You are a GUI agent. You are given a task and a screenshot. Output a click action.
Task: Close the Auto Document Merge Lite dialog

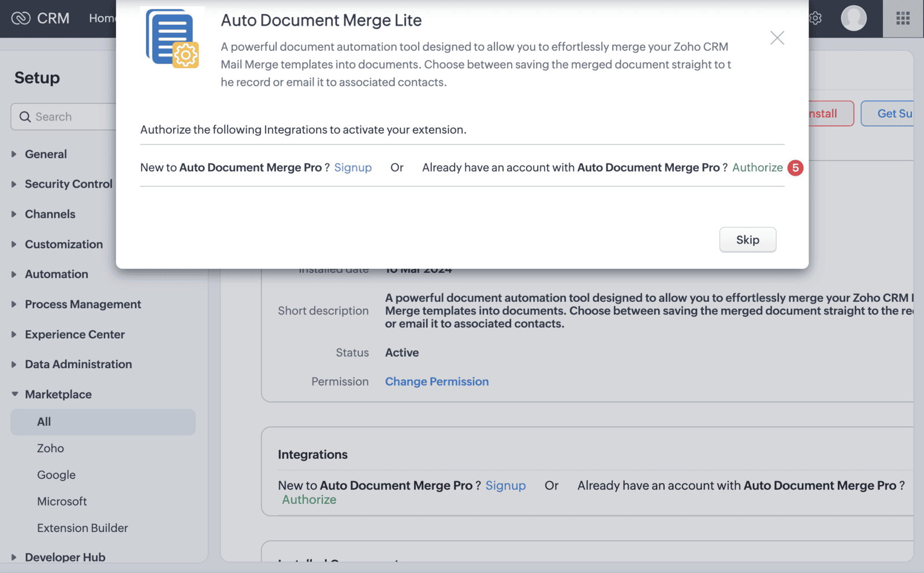[x=777, y=38]
